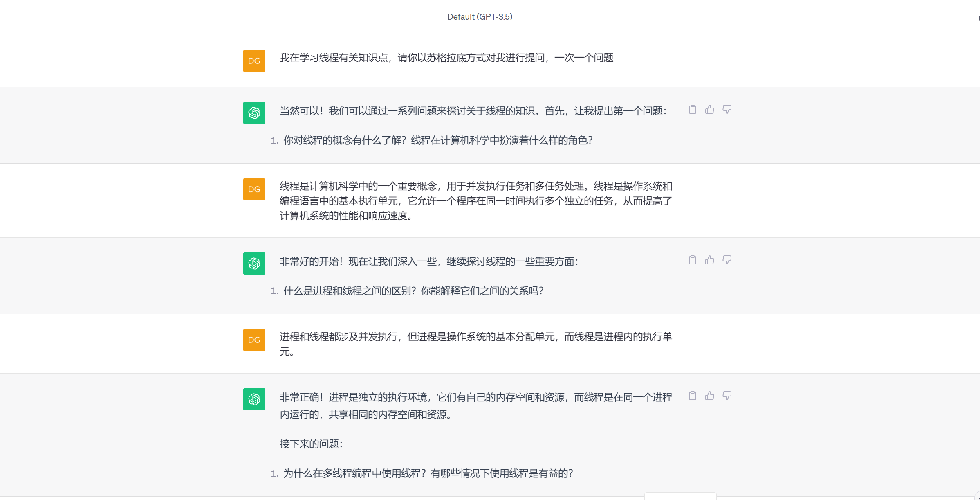Click the DG avatar beside the thread definition message
The image size is (980, 500).
click(254, 189)
